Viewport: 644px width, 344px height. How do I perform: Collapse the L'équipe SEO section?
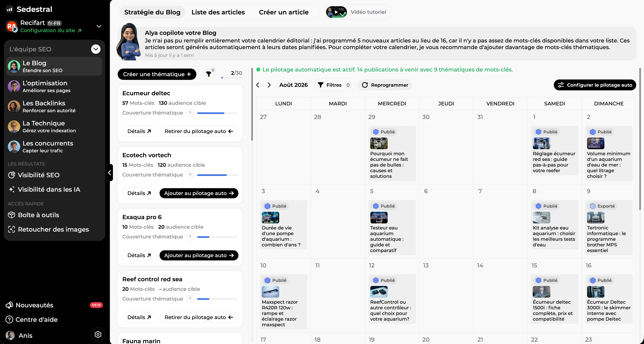coord(96,49)
